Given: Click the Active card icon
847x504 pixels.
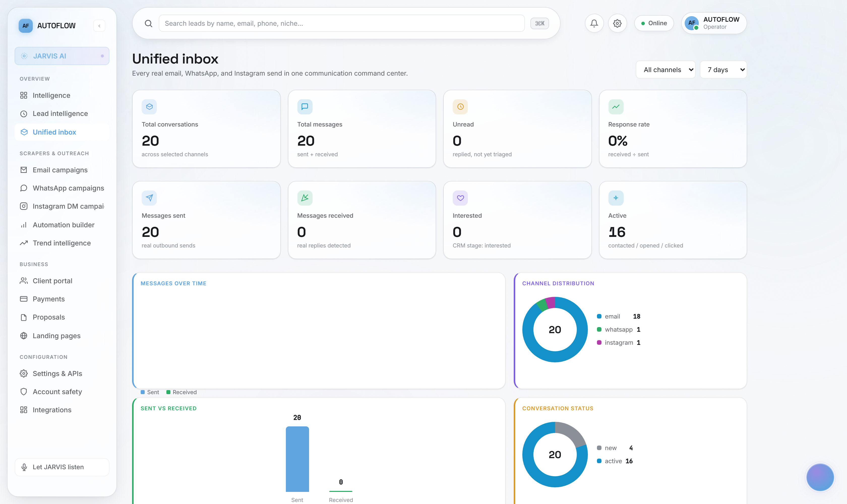Looking at the screenshot, I should 616,198.
